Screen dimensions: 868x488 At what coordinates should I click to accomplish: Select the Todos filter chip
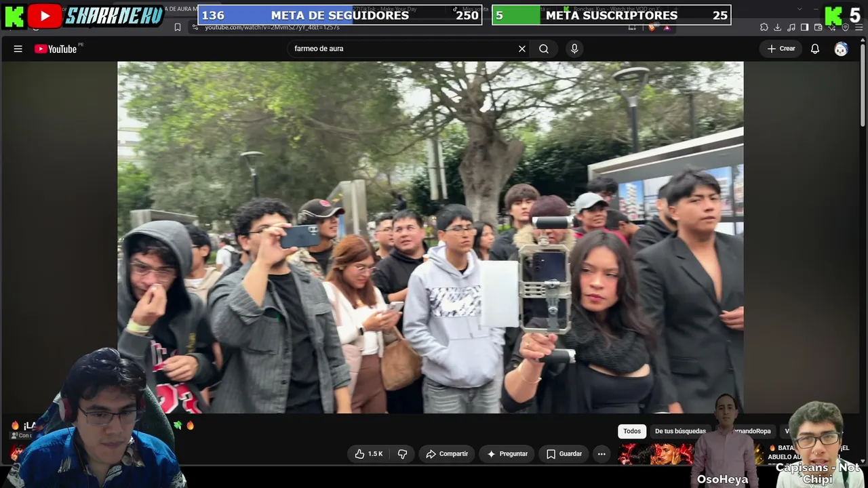pos(632,431)
